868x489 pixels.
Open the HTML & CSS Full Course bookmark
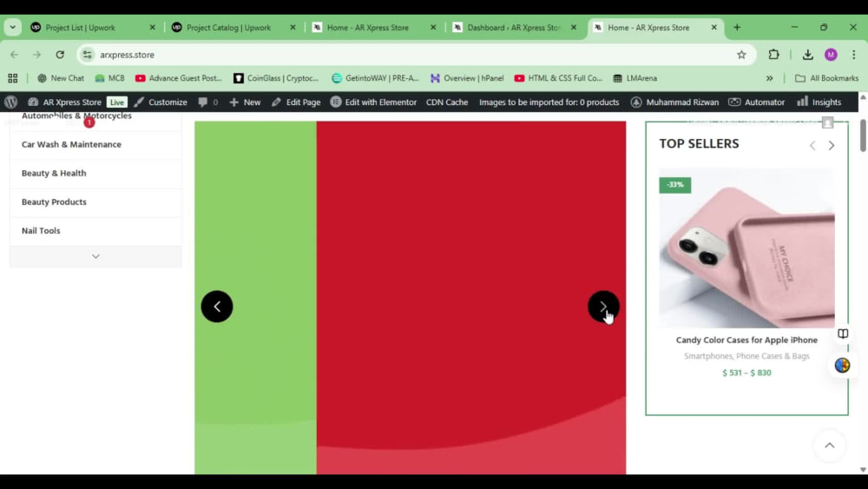click(558, 78)
